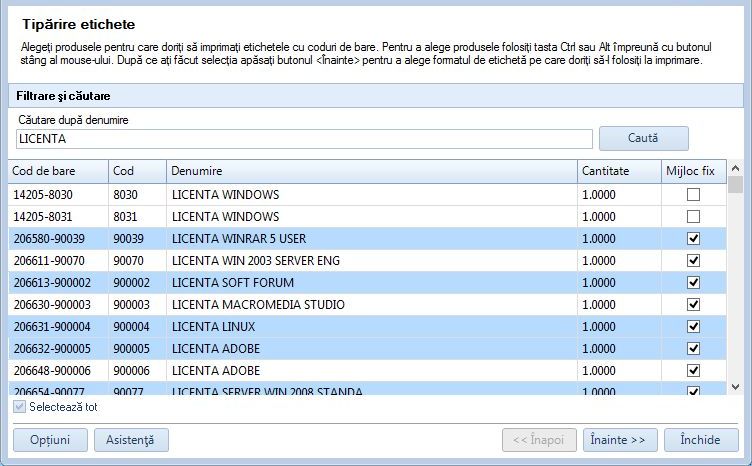The image size is (752, 466).
Task: Select row LICENTA WIN 2003 SERVER ENG
Action: [367, 261]
